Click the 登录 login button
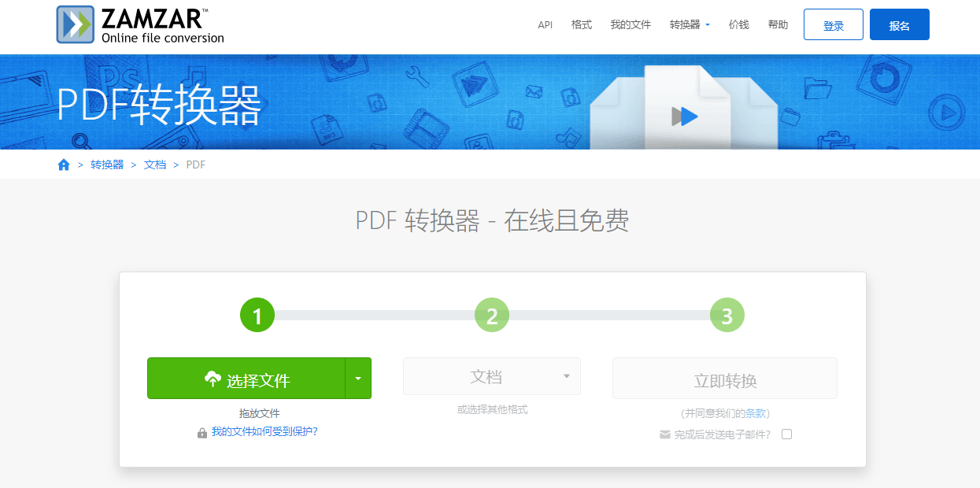980x488 pixels. pos(834,24)
